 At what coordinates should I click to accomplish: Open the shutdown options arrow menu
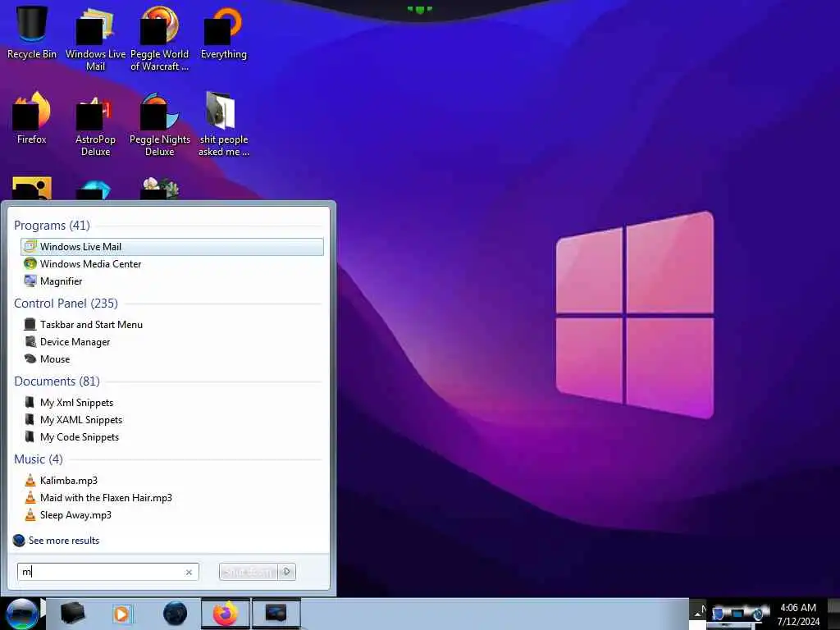click(287, 572)
